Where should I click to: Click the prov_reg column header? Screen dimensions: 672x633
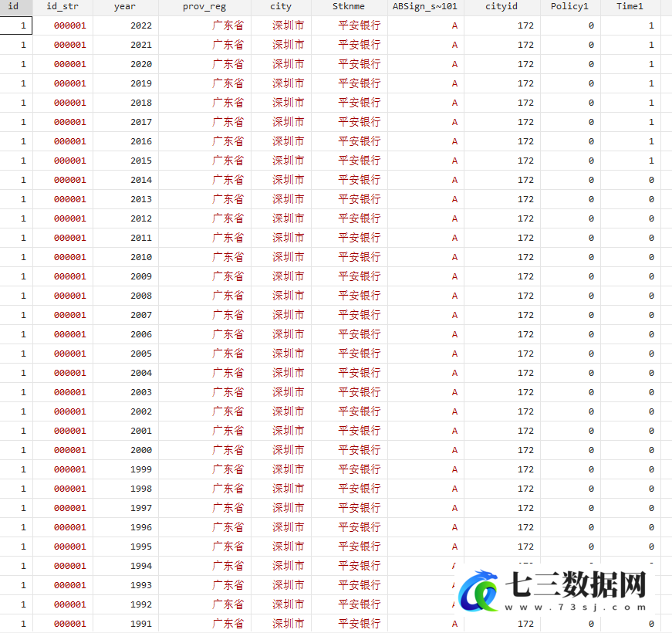pyautogui.click(x=204, y=7)
